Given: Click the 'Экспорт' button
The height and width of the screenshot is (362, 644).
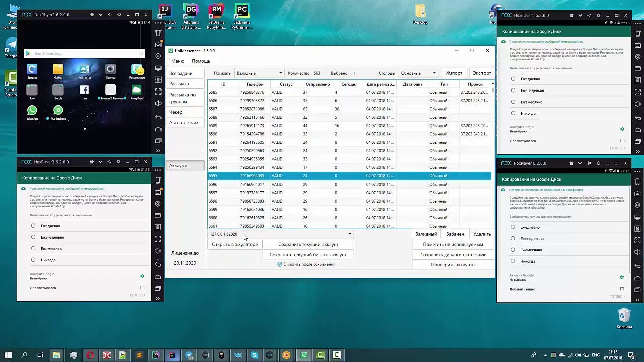Looking at the screenshot, I should click(x=481, y=73).
